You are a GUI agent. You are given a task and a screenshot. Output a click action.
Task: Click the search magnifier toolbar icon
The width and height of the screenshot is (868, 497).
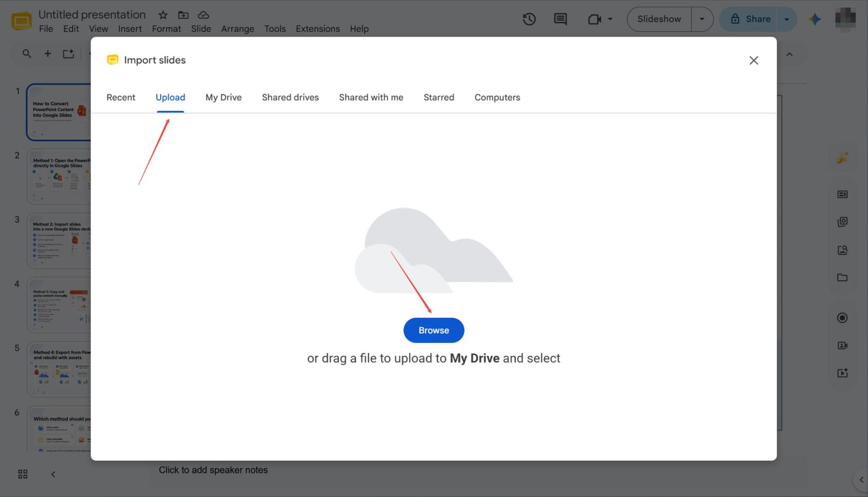point(27,54)
